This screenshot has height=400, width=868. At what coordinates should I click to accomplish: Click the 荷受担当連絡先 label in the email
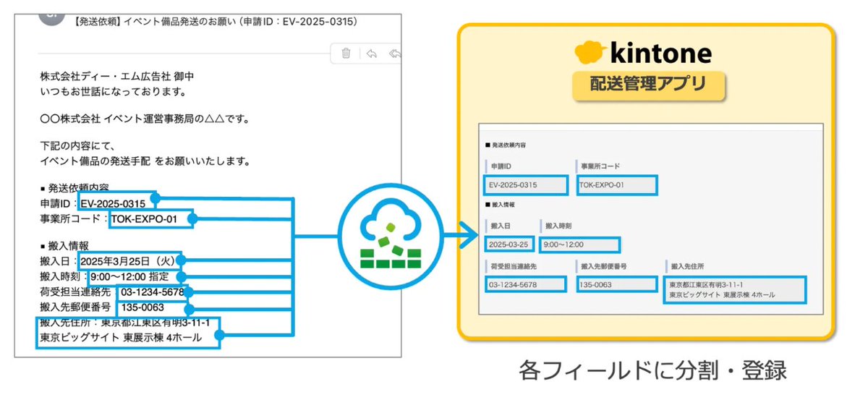[76, 292]
